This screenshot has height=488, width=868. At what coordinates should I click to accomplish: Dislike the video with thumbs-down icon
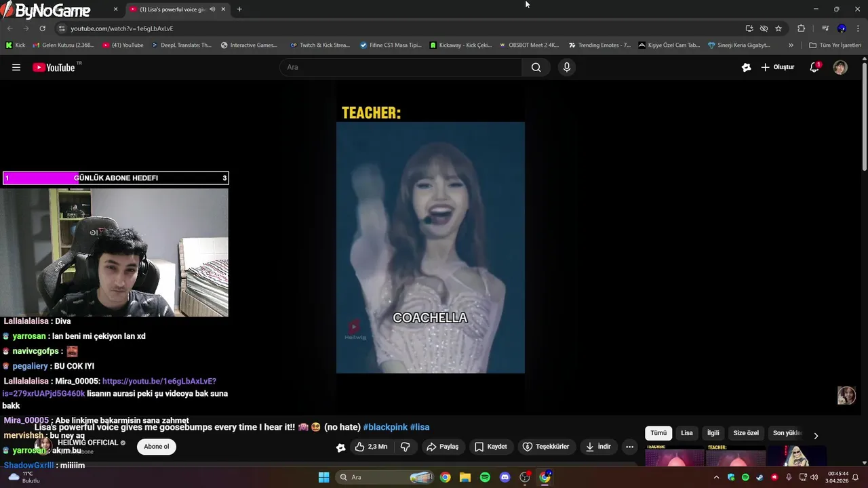pyautogui.click(x=406, y=447)
